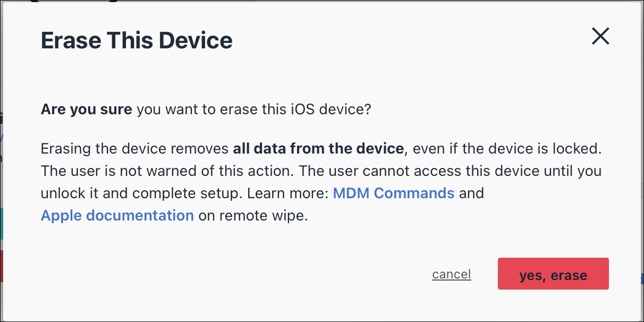Visit the blue Apple documentation hyperlink

[117, 215]
